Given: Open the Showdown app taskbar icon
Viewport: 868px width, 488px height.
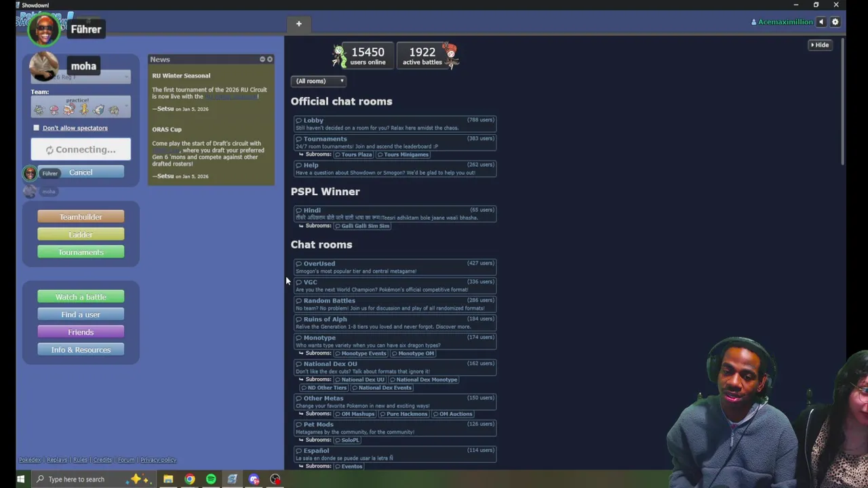Looking at the screenshot, I should click(233, 479).
